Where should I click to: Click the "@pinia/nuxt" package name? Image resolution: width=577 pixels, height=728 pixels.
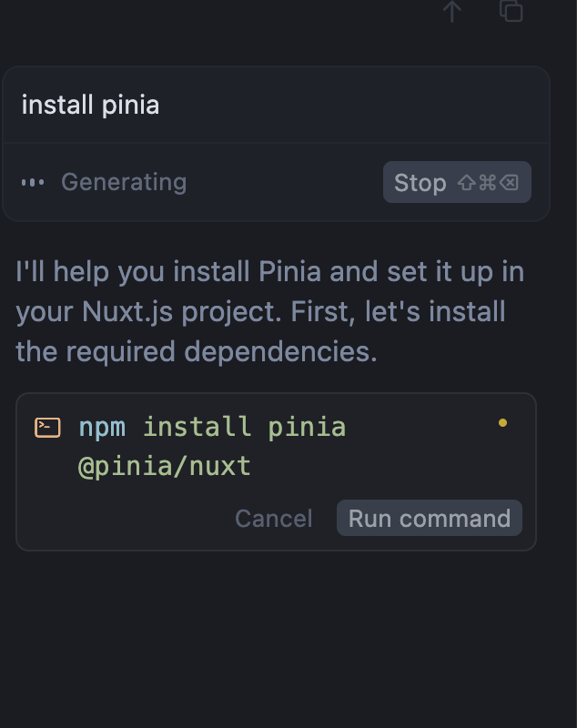click(x=164, y=467)
